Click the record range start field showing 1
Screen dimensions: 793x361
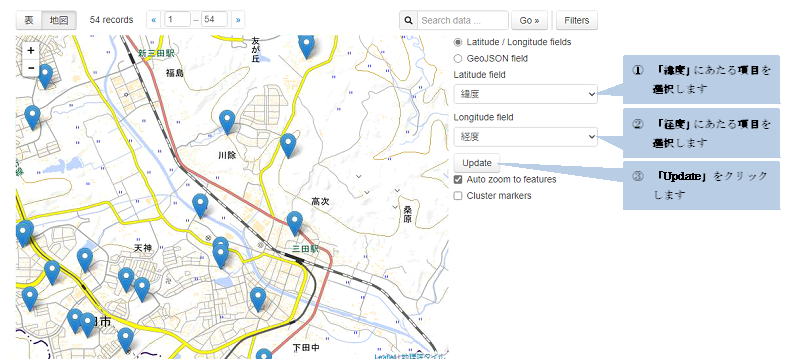click(x=178, y=20)
